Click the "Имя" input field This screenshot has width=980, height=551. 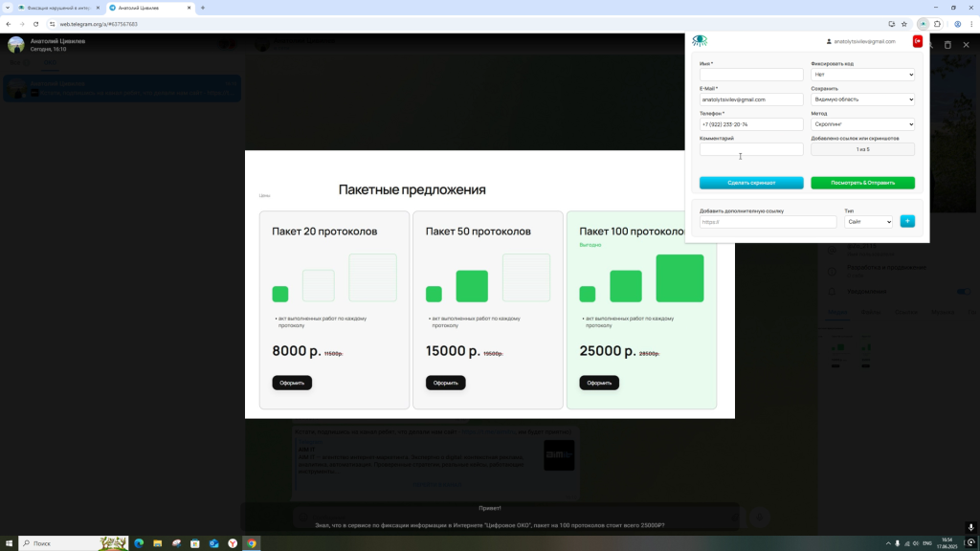click(x=751, y=75)
